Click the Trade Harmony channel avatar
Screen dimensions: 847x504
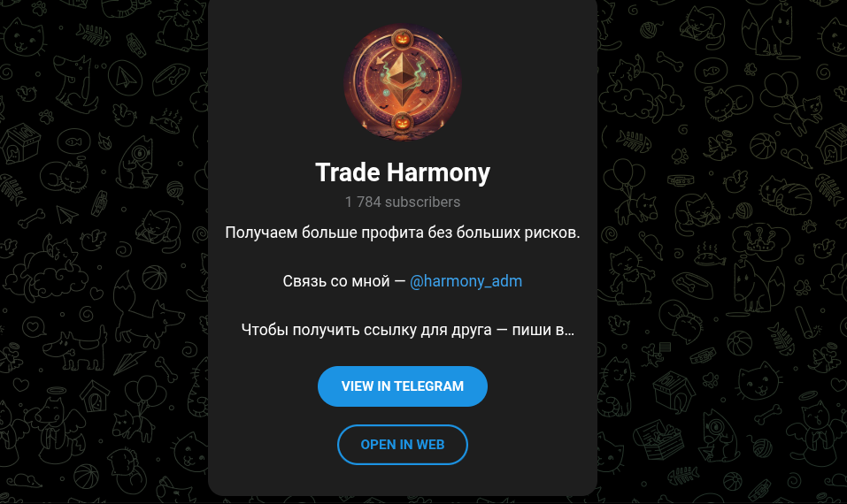pos(403,82)
